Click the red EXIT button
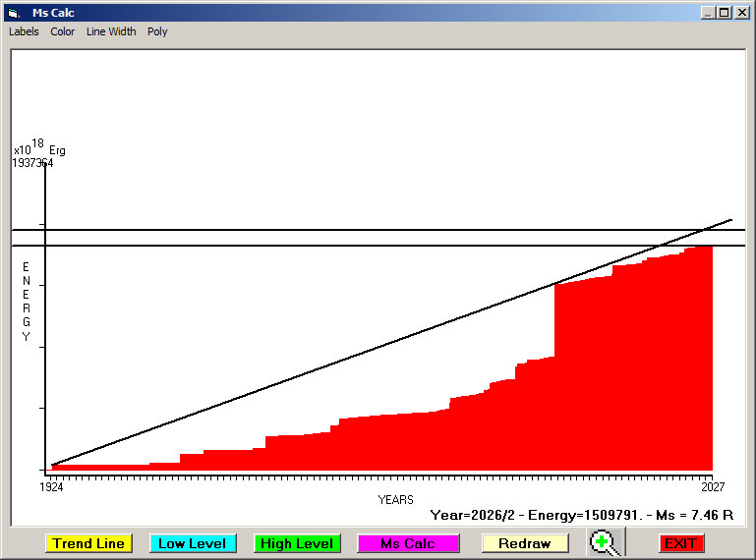Screen dimensions: 756x560 680,543
